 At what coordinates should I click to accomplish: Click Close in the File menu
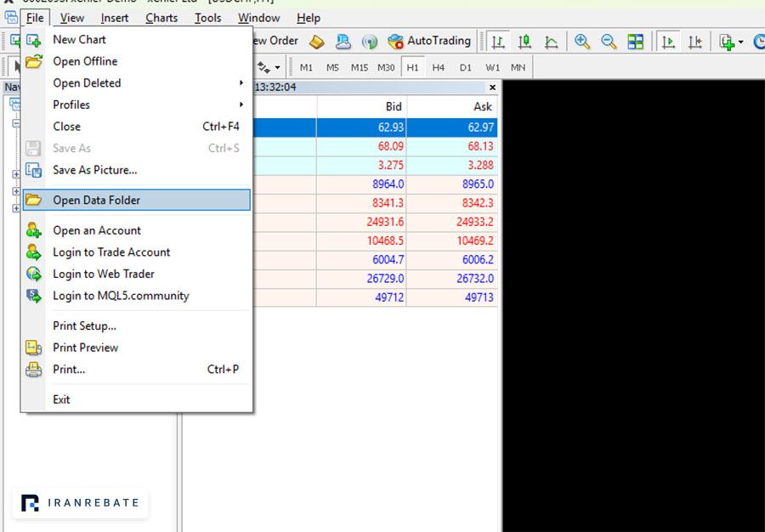[x=137, y=127]
